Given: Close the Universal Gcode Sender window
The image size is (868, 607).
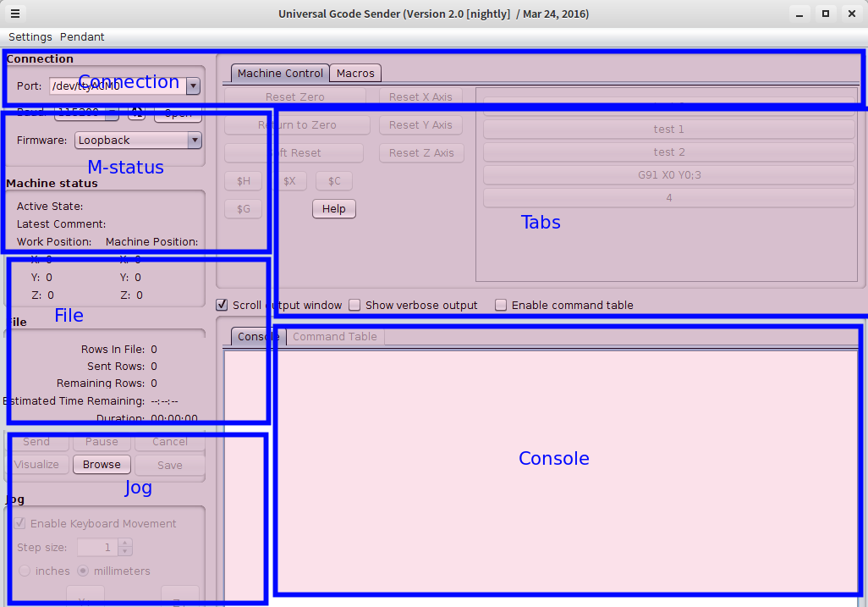Looking at the screenshot, I should [852, 14].
